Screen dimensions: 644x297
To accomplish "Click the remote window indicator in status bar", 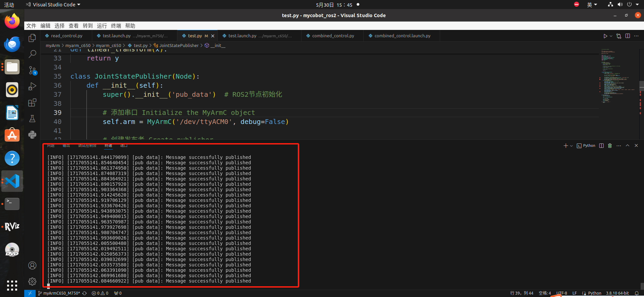I will pos(30,293).
